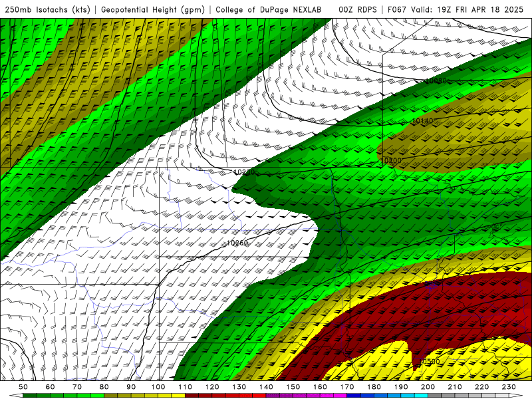The height and width of the screenshot is (399, 532).
Task: Click the dark blue swatch just right of 170
Action: click(354, 395)
